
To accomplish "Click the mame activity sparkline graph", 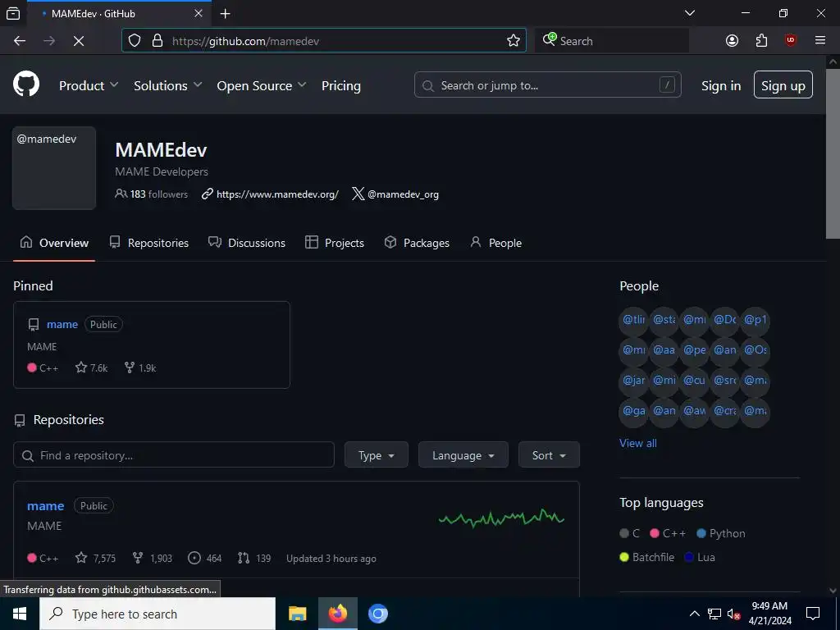I will click(501, 518).
